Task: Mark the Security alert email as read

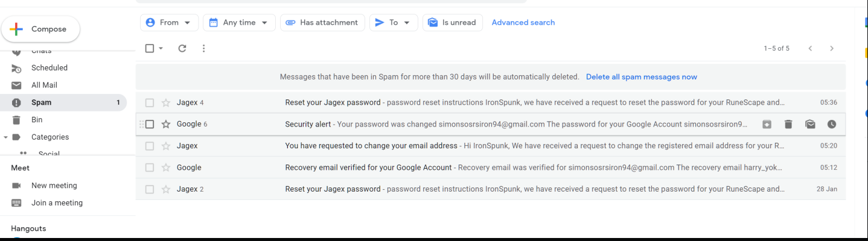Action: [810, 124]
